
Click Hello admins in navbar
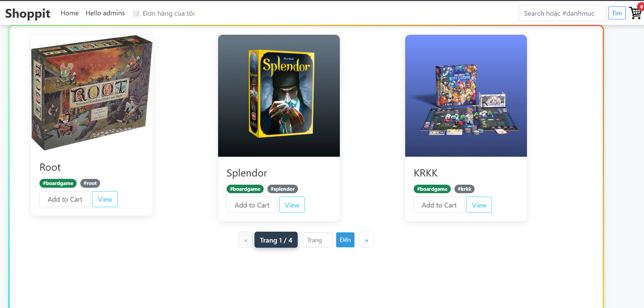(x=105, y=13)
